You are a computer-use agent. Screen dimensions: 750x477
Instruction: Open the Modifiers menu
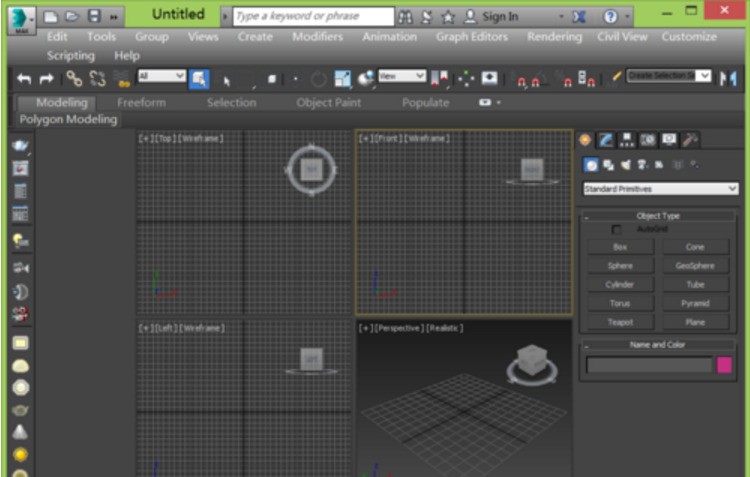click(317, 37)
